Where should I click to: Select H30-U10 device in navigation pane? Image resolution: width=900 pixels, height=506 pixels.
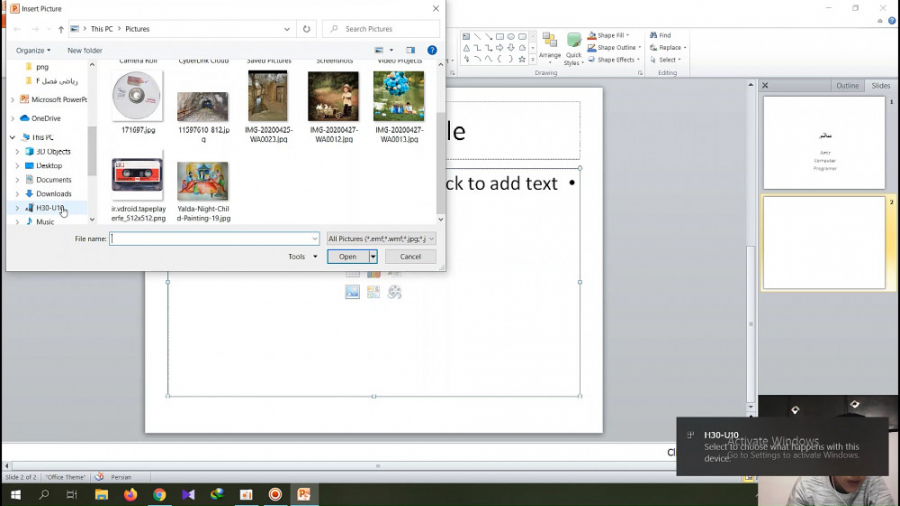coord(50,208)
